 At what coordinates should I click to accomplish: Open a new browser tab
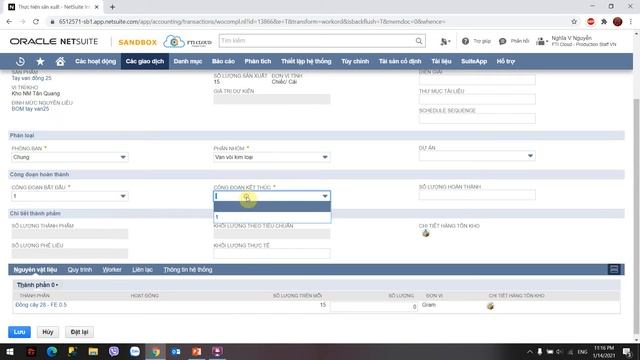pos(112,7)
